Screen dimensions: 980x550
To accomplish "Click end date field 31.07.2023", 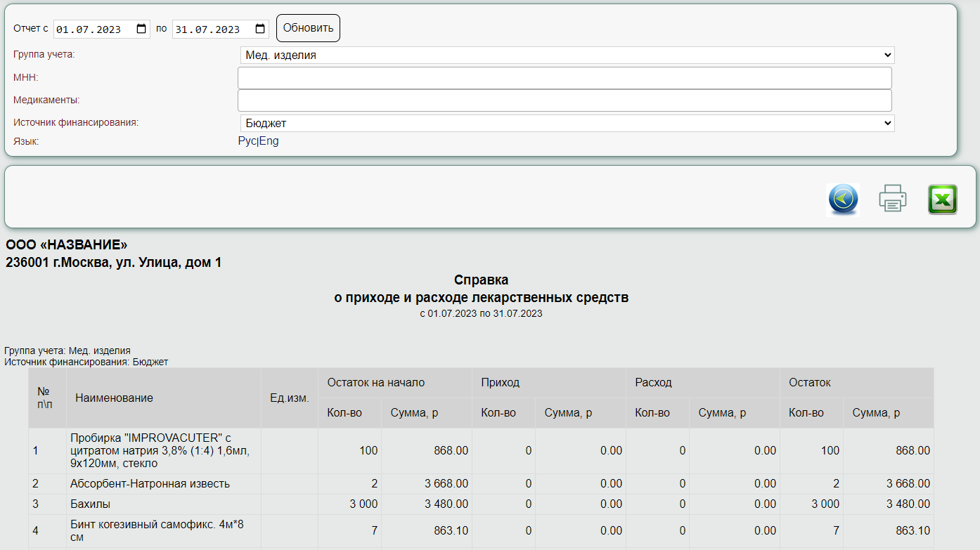I will tap(221, 29).
